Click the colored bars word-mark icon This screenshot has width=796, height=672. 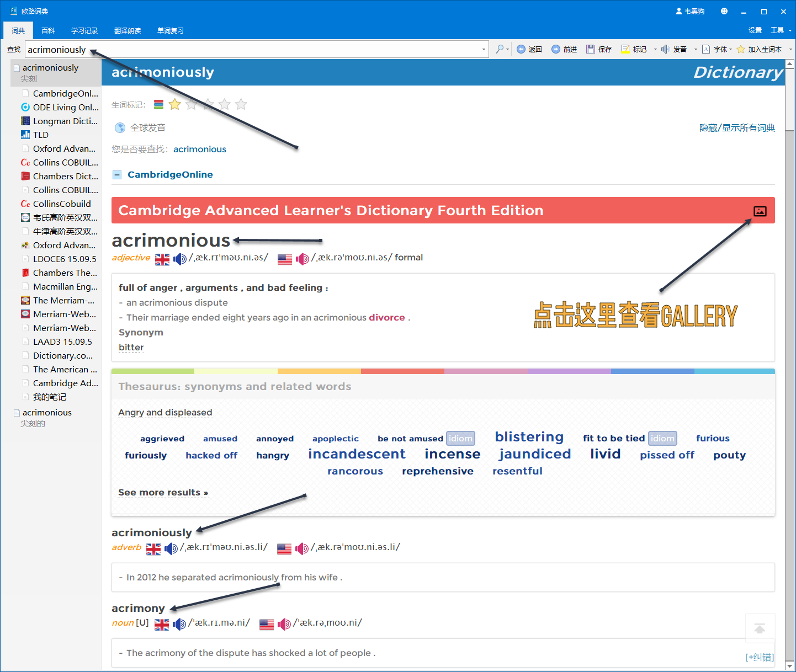pyautogui.click(x=159, y=104)
